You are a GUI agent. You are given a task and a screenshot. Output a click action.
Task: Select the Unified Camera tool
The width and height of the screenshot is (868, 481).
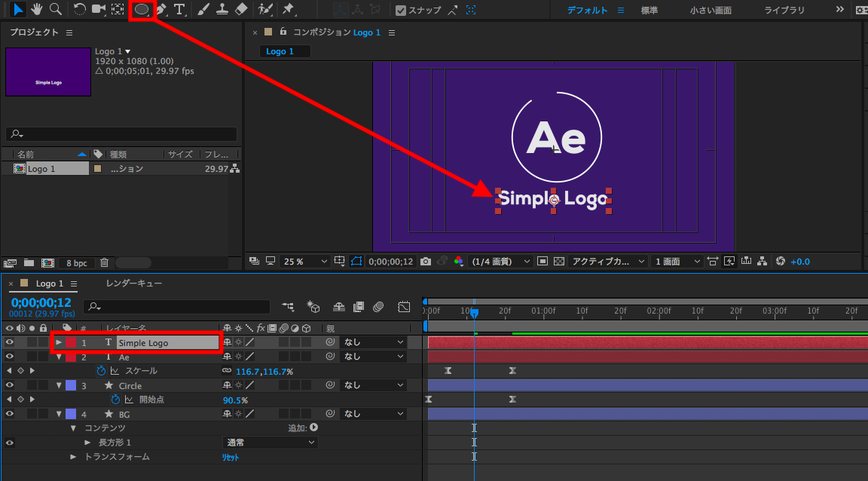99,9
